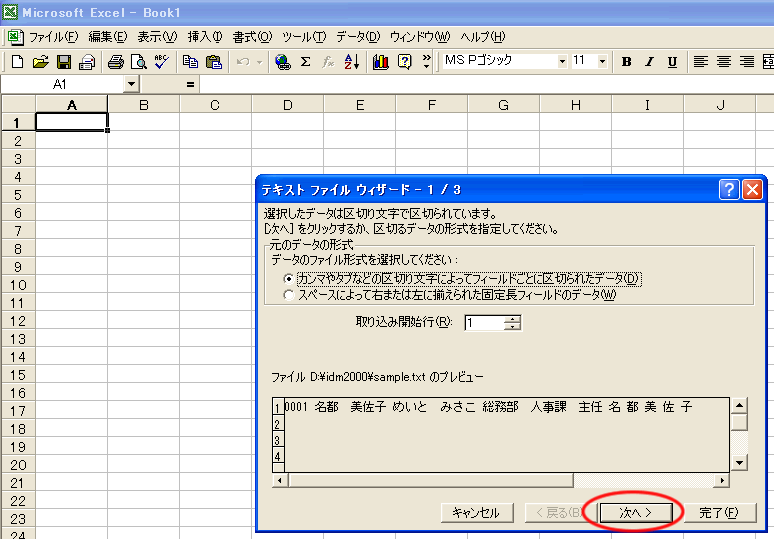
Task: Open the 挿入(I) menu
Action: pos(205,37)
